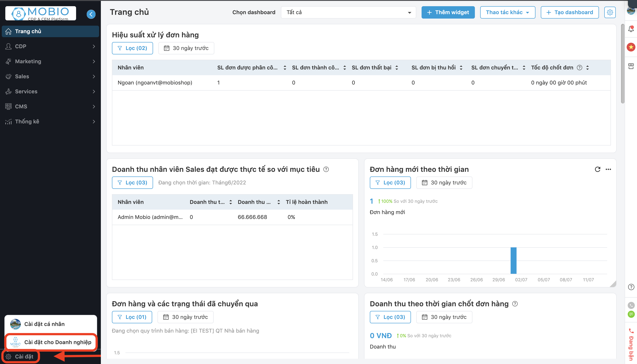This screenshot has width=637, height=364.
Task: Expand the Services menu
Action: click(50, 91)
